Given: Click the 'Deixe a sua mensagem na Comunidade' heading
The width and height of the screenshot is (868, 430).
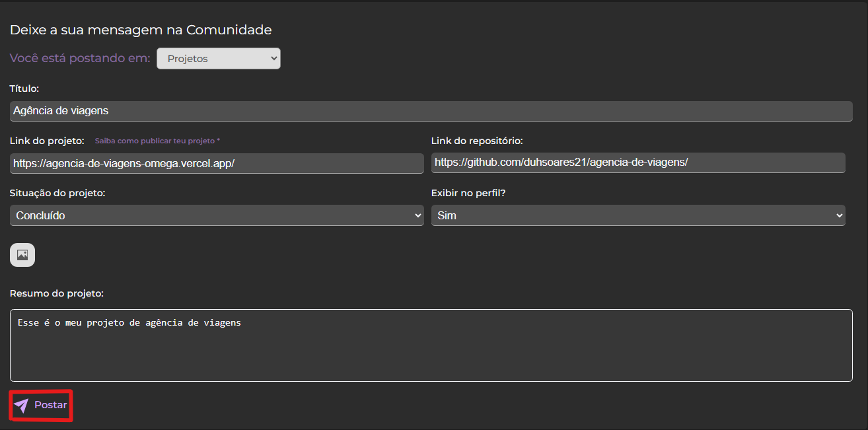Looking at the screenshot, I should (141, 30).
